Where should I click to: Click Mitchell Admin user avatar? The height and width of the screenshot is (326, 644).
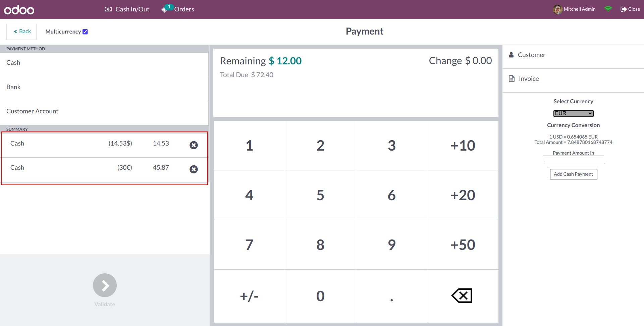(557, 9)
